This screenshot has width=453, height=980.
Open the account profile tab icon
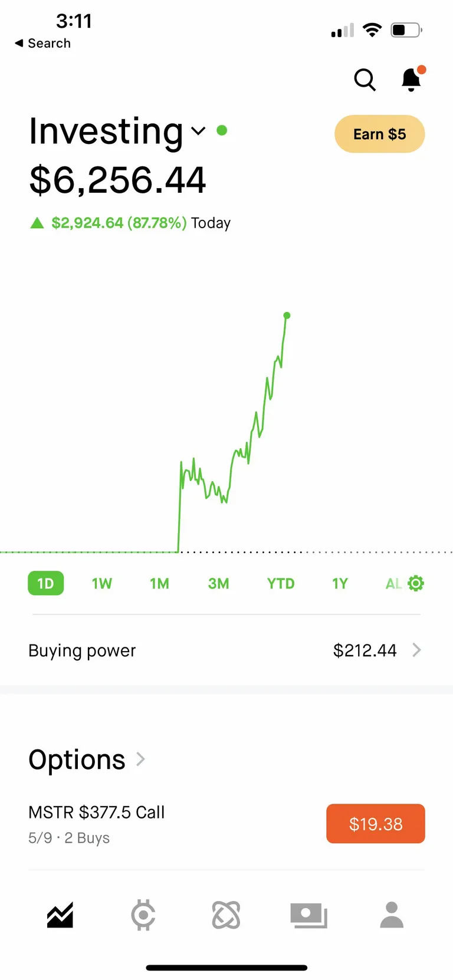(392, 915)
